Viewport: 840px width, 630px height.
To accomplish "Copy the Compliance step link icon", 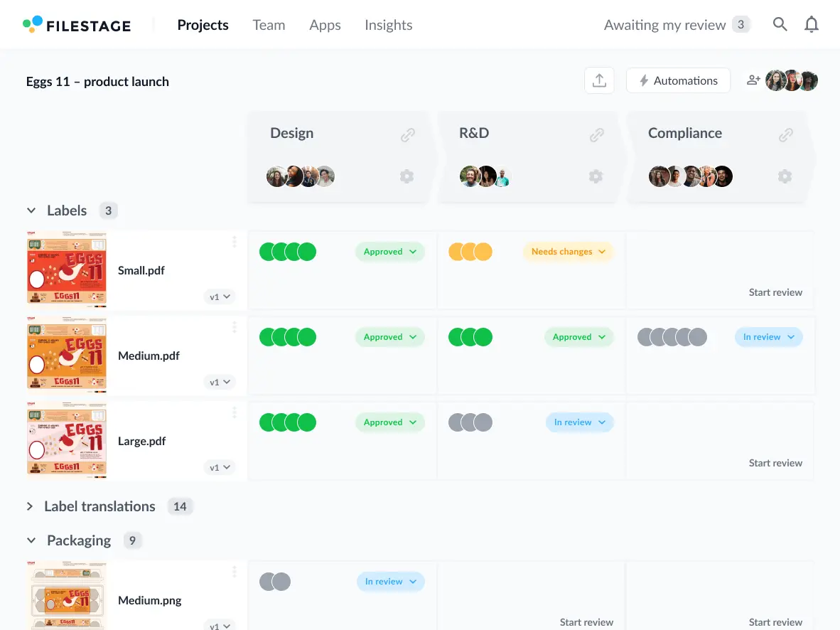I will tap(785, 134).
